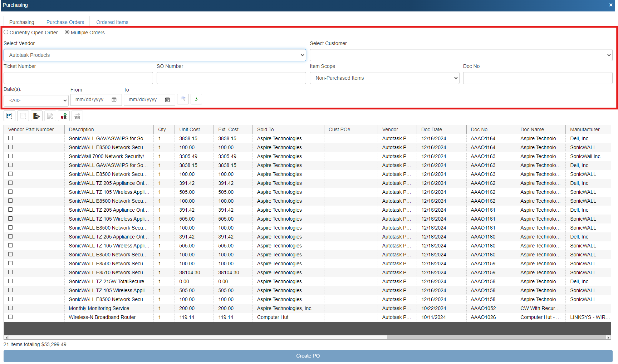Open the Select Customer dropdown
The image size is (618, 364).
[x=461, y=55]
